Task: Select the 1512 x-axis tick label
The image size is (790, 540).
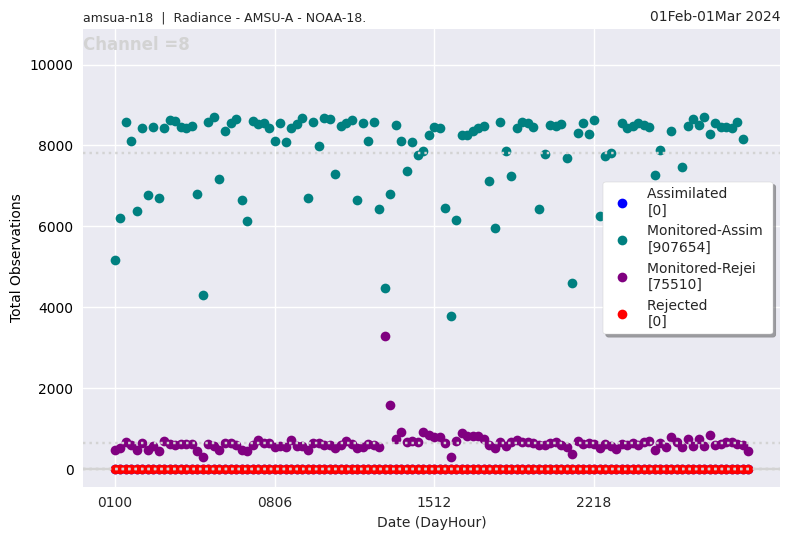Action: [434, 500]
